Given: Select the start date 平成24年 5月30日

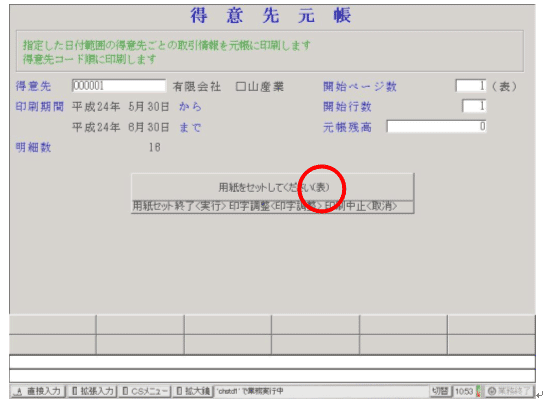Looking at the screenshot, I should pyautogui.click(x=121, y=107).
